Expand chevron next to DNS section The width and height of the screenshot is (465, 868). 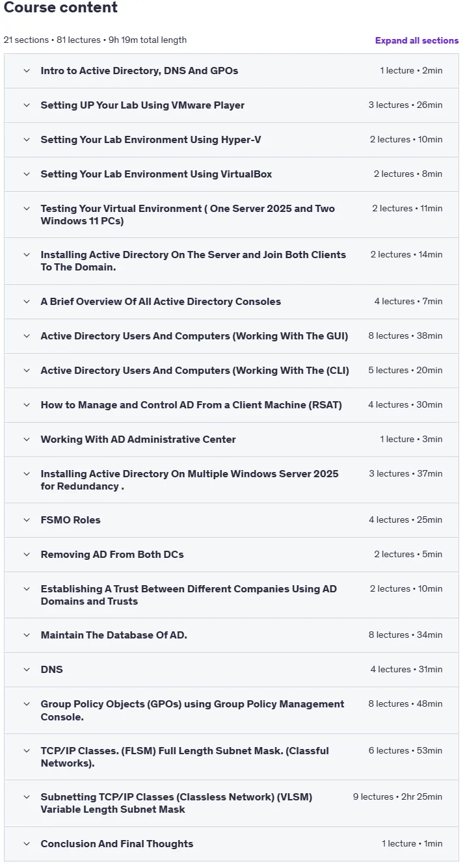pyautogui.click(x=27, y=669)
